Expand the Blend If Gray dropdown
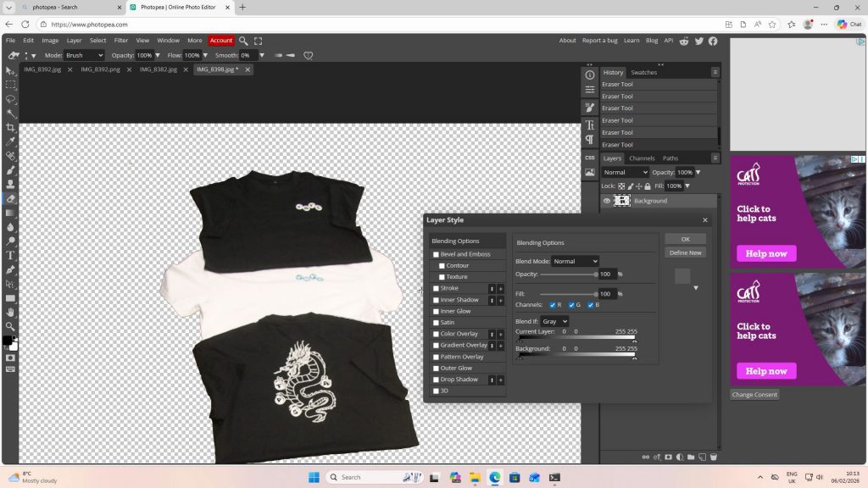 pyautogui.click(x=554, y=322)
